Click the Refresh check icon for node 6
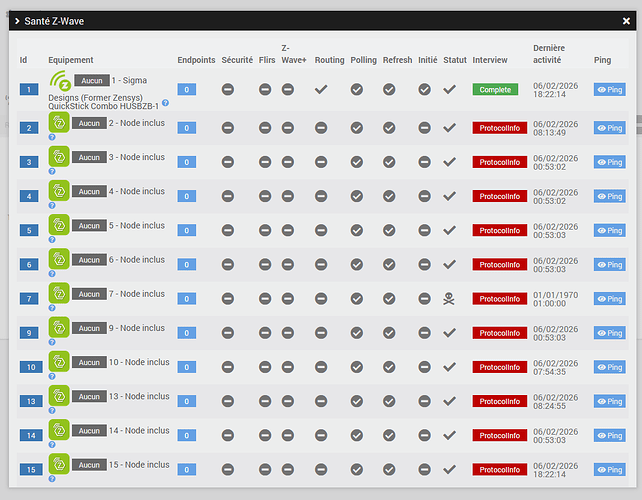Screen dimensions: 642x500 click(x=389, y=265)
